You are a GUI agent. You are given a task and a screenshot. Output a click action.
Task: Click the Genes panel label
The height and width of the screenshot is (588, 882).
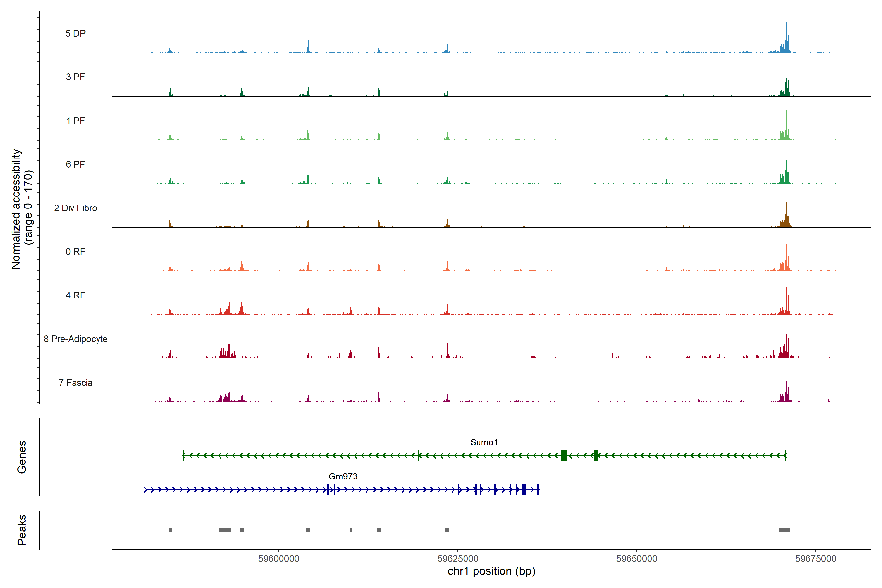22,457
